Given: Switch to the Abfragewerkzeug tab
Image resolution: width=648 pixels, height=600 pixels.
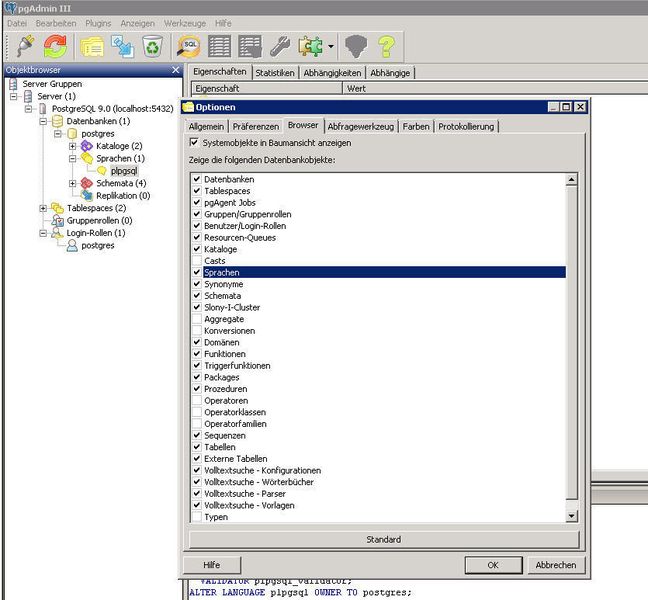Looking at the screenshot, I should tap(360, 126).
